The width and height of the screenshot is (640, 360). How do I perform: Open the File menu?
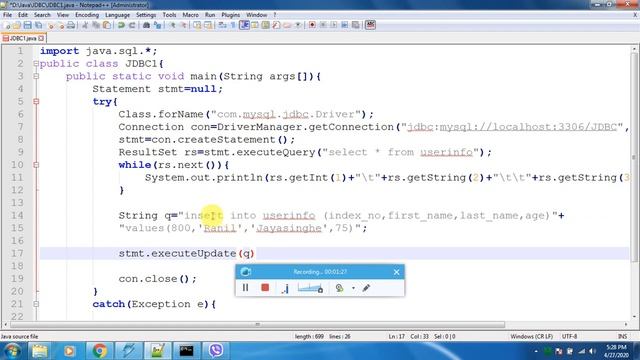pos(7,15)
